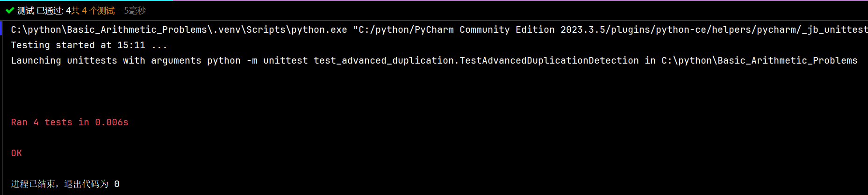
Task: Click the 'test_advanced_duplication' module name
Action: point(384,60)
